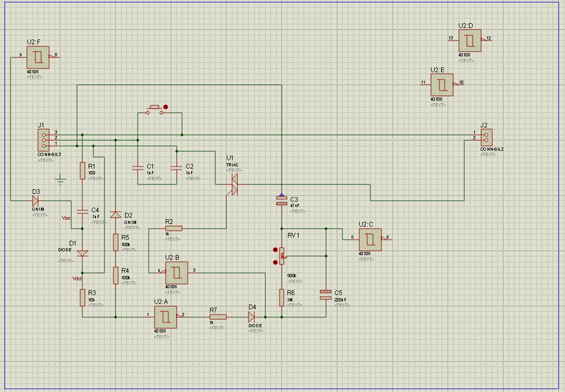Select the U2:E inverter gate
565x392 pixels.
click(442, 85)
